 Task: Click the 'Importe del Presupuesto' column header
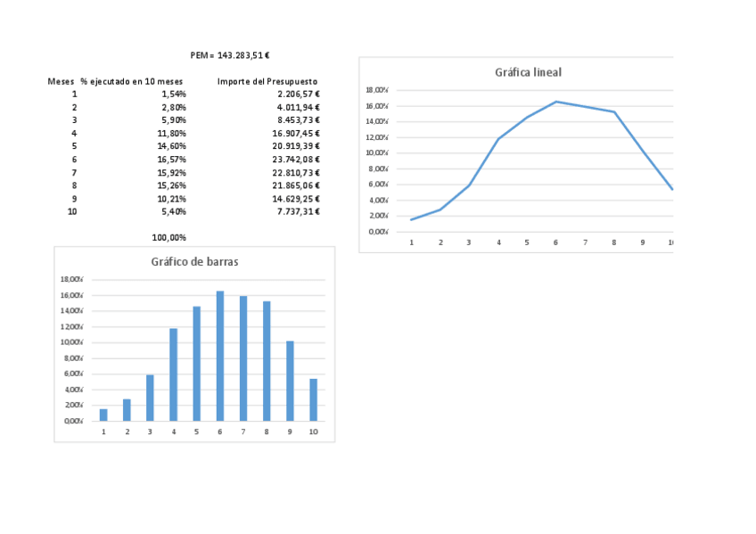[267, 81]
